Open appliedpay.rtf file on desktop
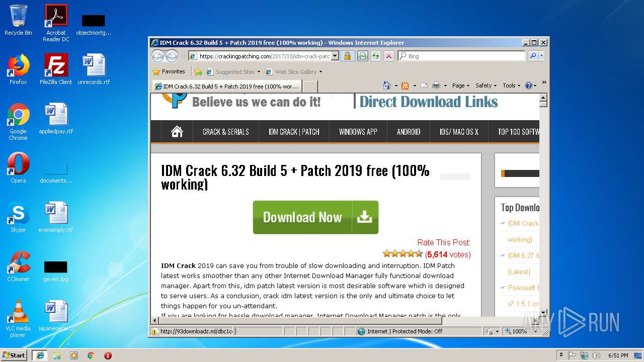 tap(56, 119)
